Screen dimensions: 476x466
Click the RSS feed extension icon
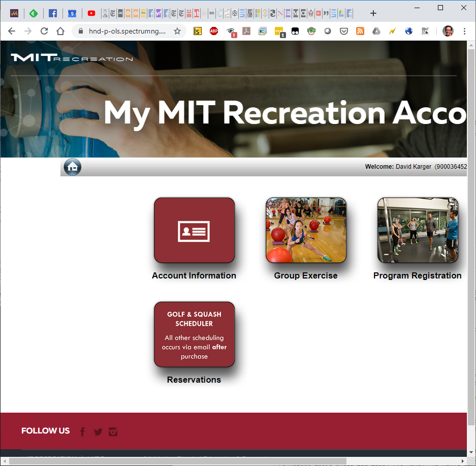click(x=360, y=31)
